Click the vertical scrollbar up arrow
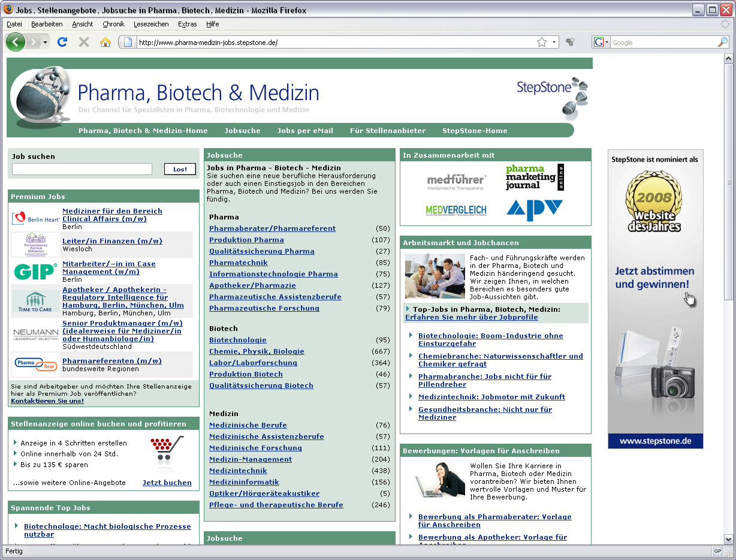 [729, 59]
